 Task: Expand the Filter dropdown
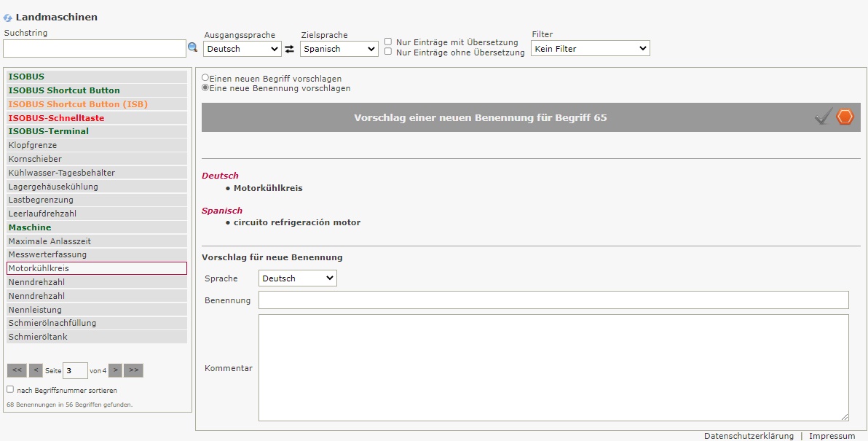pyautogui.click(x=590, y=49)
